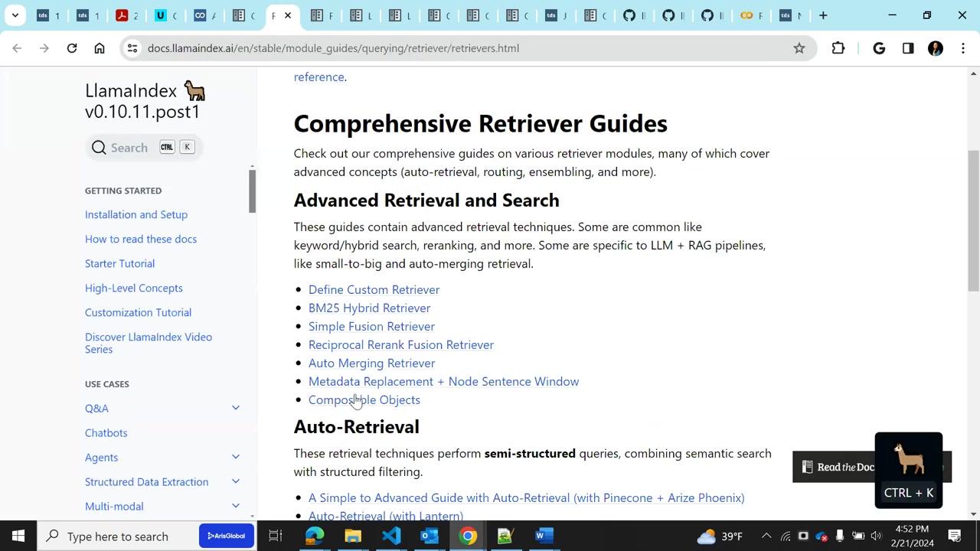This screenshot has width=980, height=551.
Task: Open Outlook from the taskbar
Action: pos(430,536)
